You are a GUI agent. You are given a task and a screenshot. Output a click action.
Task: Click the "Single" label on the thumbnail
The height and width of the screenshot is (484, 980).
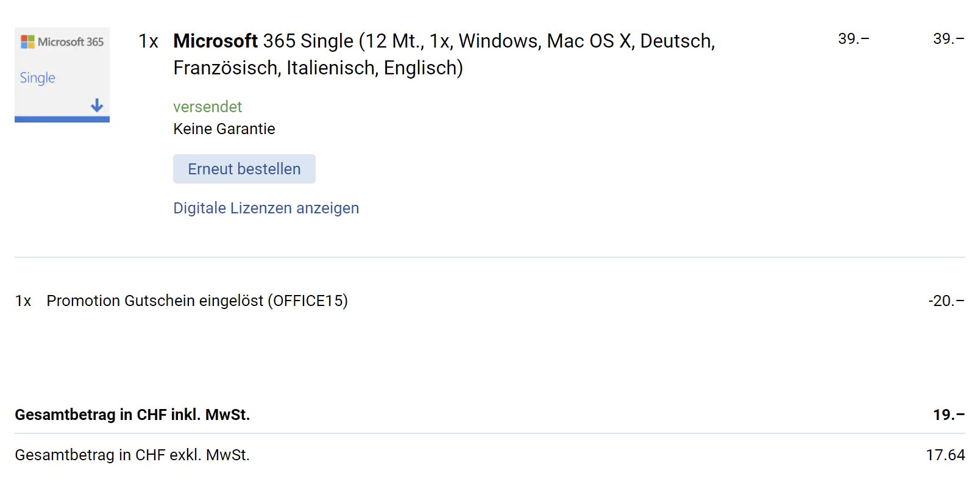coord(37,78)
